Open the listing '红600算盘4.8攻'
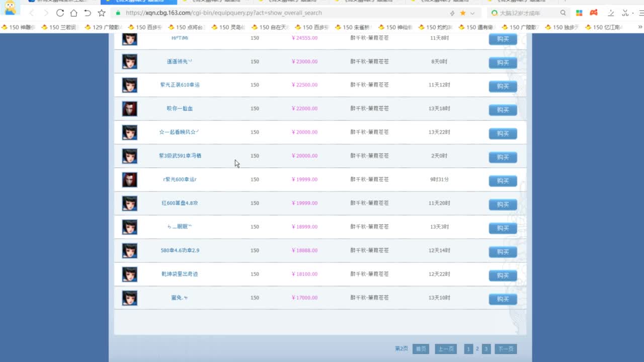644x362 pixels. [x=180, y=203]
